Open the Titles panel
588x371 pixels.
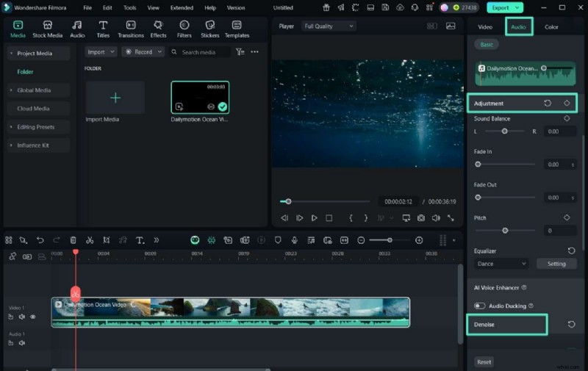coord(103,29)
